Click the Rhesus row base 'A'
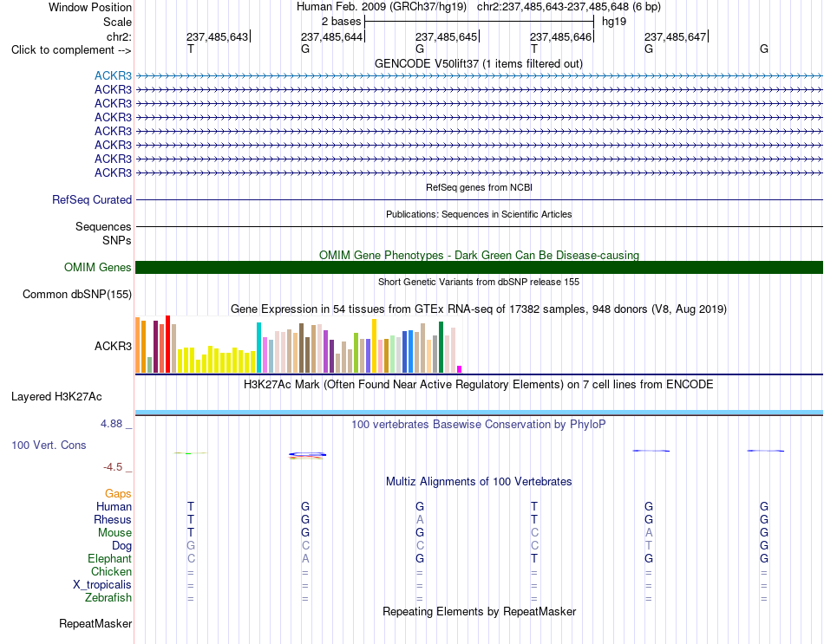This screenshot has height=644, width=824. (x=419, y=519)
